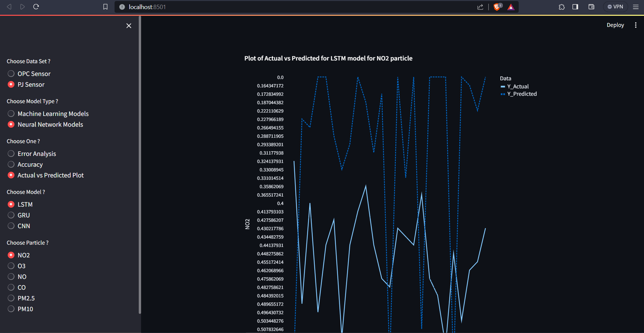The image size is (644, 333).
Task: Click y-axis tick value 0.4
Action: tap(280, 203)
